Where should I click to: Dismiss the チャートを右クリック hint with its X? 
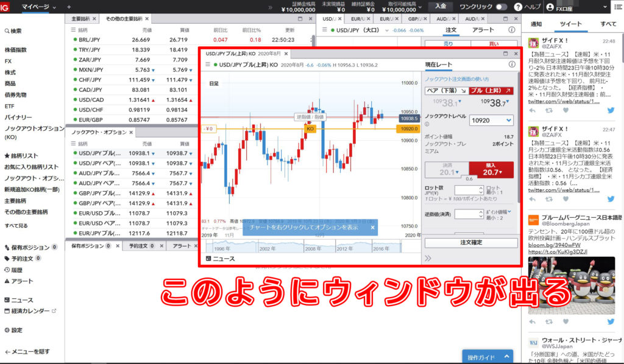click(372, 228)
